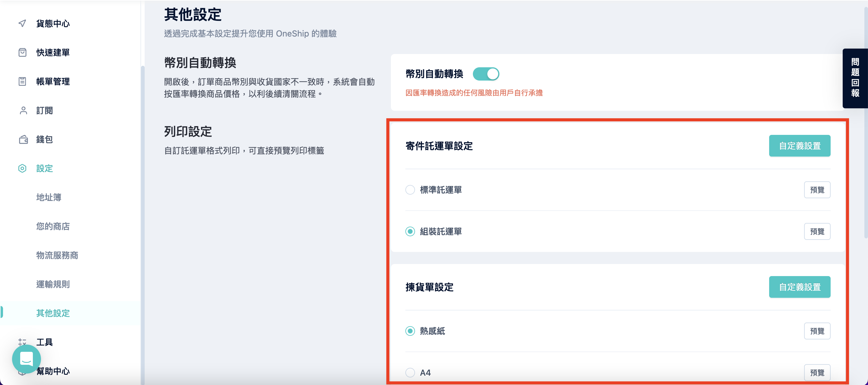Go to 物流服務商 submenu
Image resolution: width=868 pixels, height=385 pixels.
pyautogui.click(x=57, y=256)
